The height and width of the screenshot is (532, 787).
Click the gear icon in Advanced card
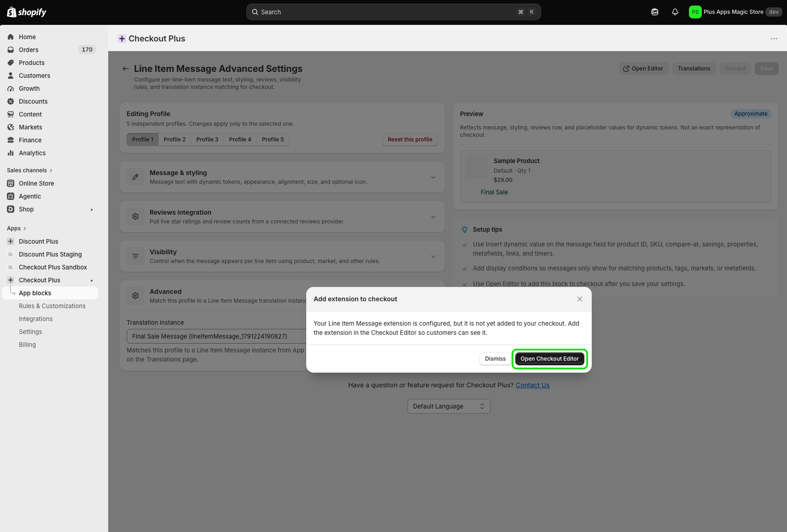pyautogui.click(x=135, y=296)
